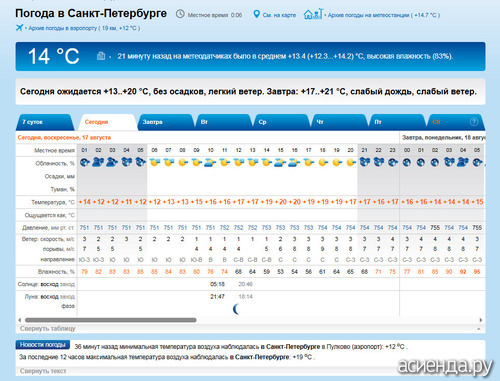500x381 pixels.
Task: Open 'Архив погоды на метеостанции' link
Action: tap(384, 15)
